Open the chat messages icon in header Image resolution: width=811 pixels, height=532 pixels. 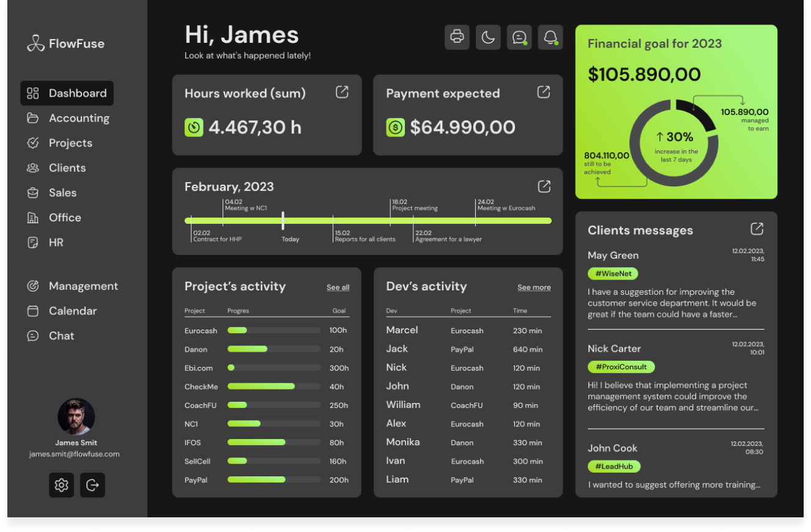tap(519, 37)
